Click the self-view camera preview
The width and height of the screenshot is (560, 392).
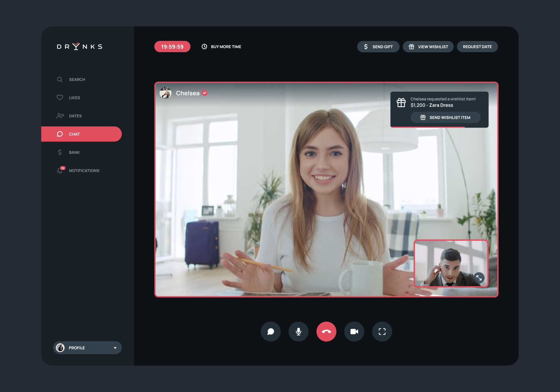(x=451, y=263)
